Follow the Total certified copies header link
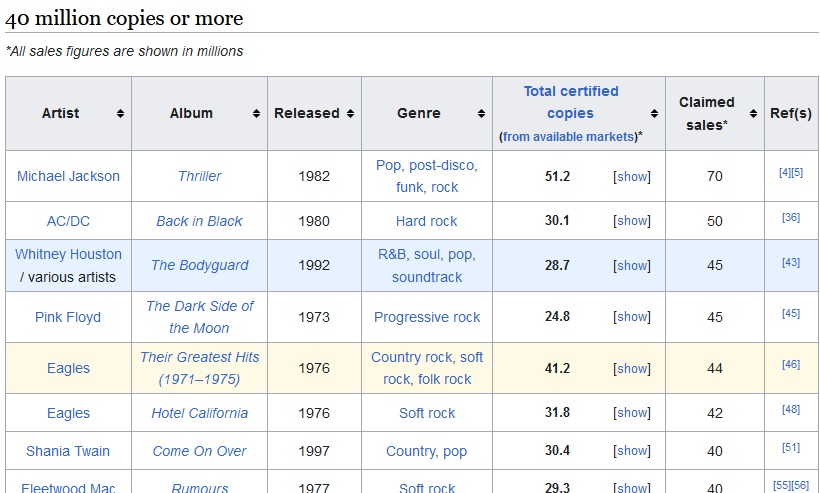820x493 pixels. coord(571,102)
